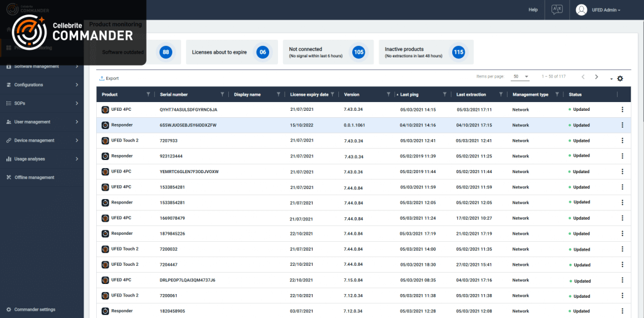
Task: Click the Configurations sidebar icon
Action: 9,85
